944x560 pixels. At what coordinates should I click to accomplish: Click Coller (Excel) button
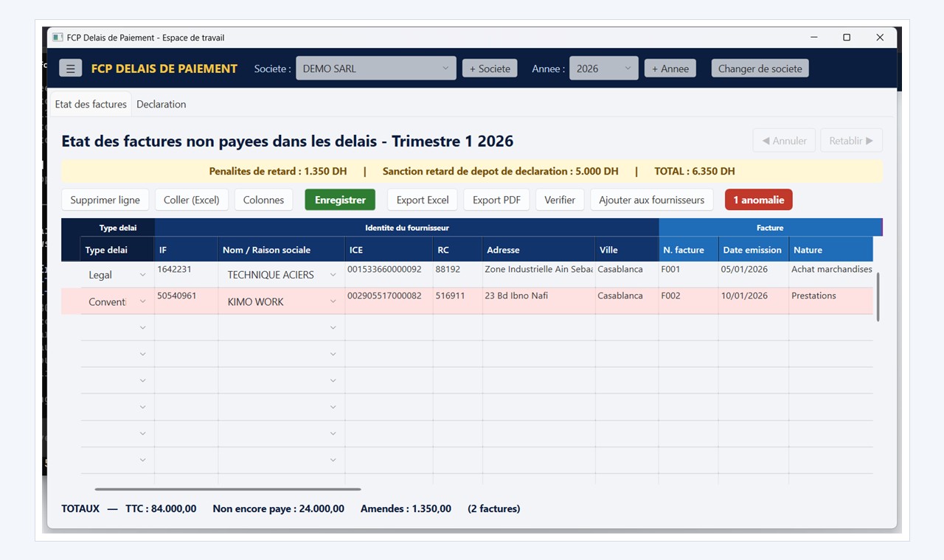click(x=192, y=200)
